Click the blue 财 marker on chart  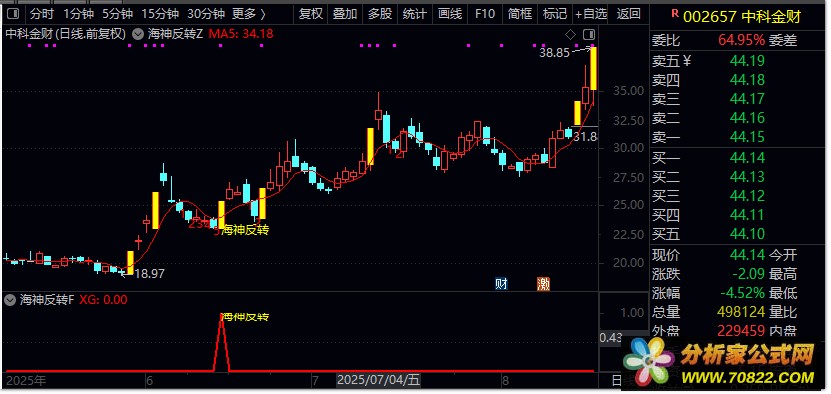click(x=501, y=284)
